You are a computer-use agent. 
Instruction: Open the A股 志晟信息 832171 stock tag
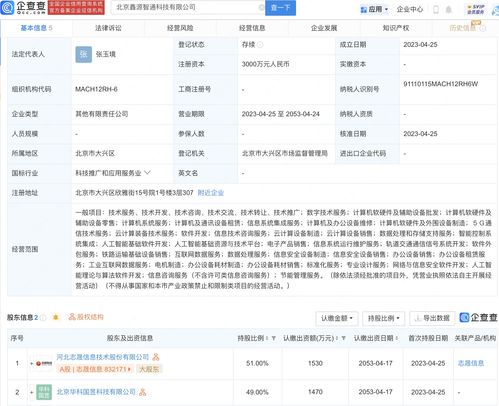pos(95,369)
